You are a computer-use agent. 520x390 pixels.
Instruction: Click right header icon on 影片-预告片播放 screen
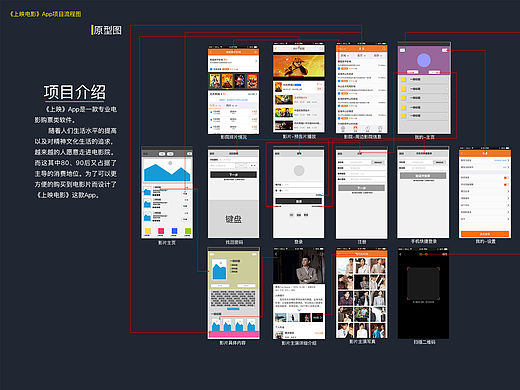pos(321,49)
